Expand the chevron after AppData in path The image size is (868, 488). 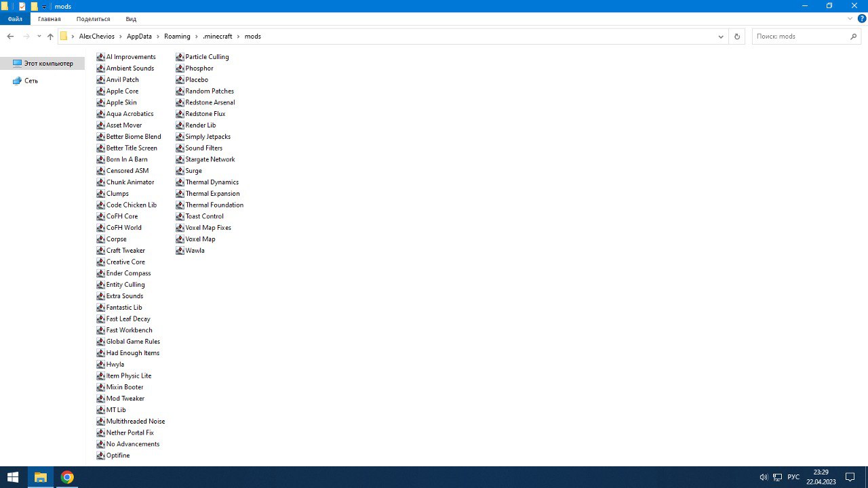(x=158, y=37)
